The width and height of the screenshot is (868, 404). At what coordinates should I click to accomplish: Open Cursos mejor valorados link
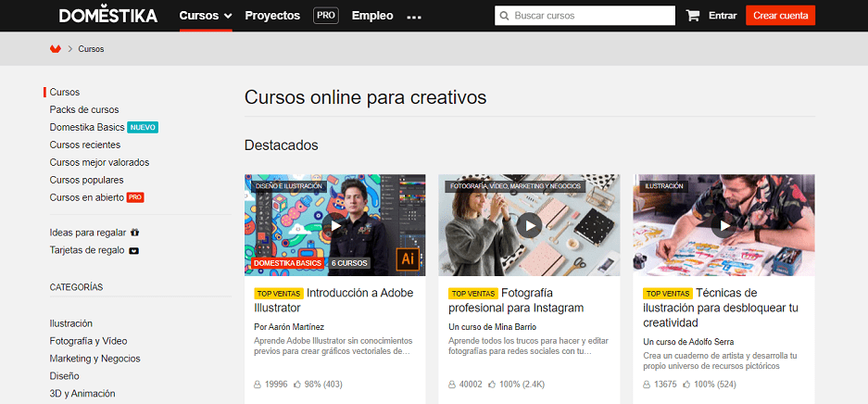tap(99, 163)
